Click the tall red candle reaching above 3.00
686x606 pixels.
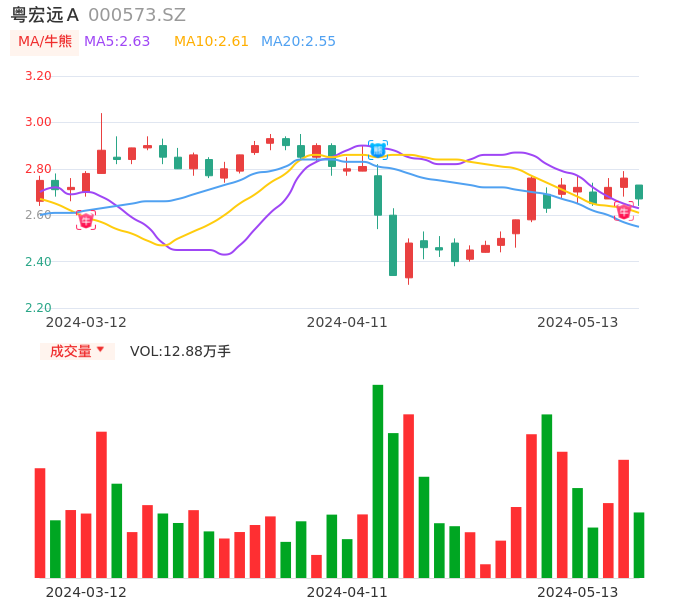[x=101, y=161]
